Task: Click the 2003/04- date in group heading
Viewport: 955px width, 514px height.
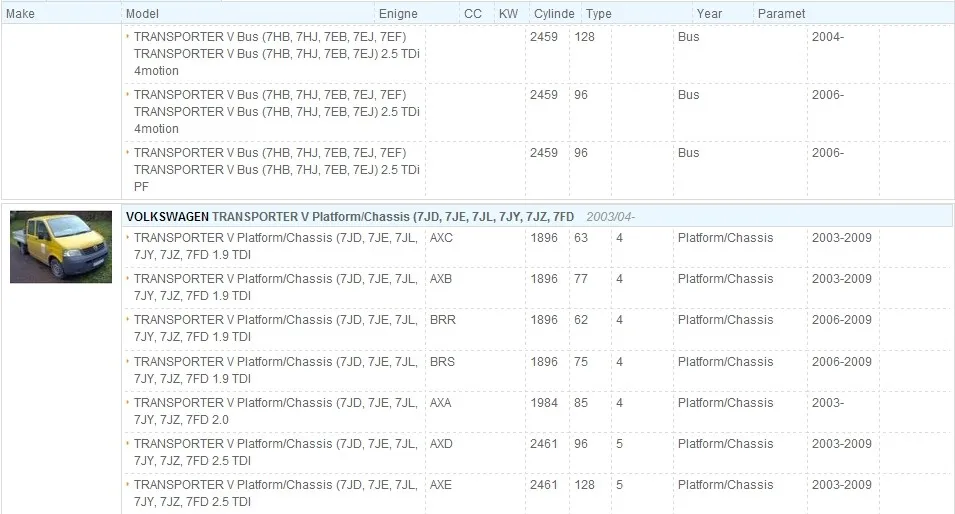Action: [x=610, y=217]
